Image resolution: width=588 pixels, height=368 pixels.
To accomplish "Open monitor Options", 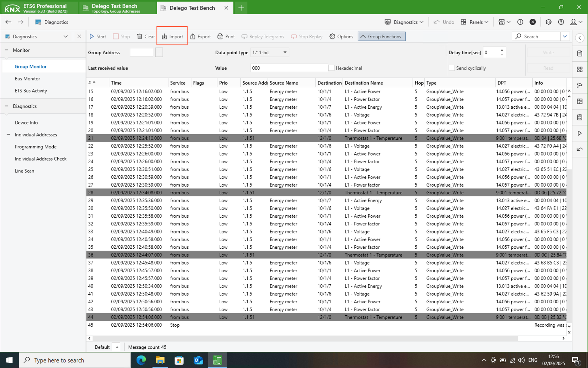I will (x=341, y=37).
